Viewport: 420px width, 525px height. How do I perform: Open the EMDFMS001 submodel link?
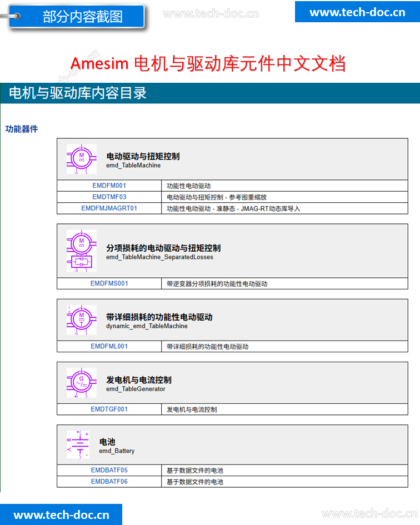tap(109, 283)
